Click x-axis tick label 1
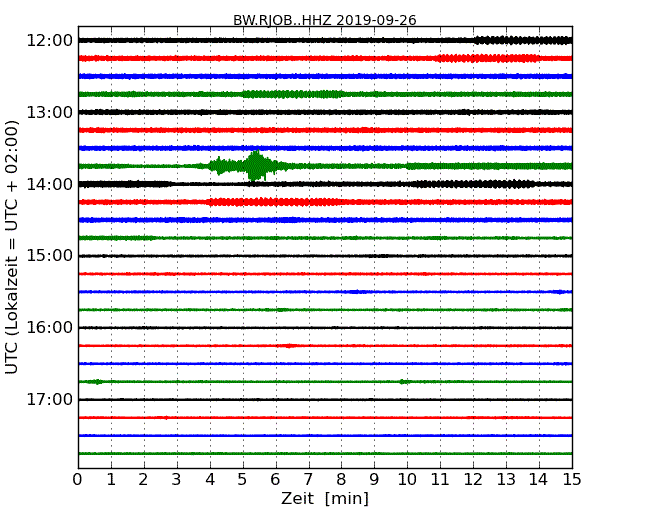This screenshot has width=650, height=520. [x=111, y=479]
